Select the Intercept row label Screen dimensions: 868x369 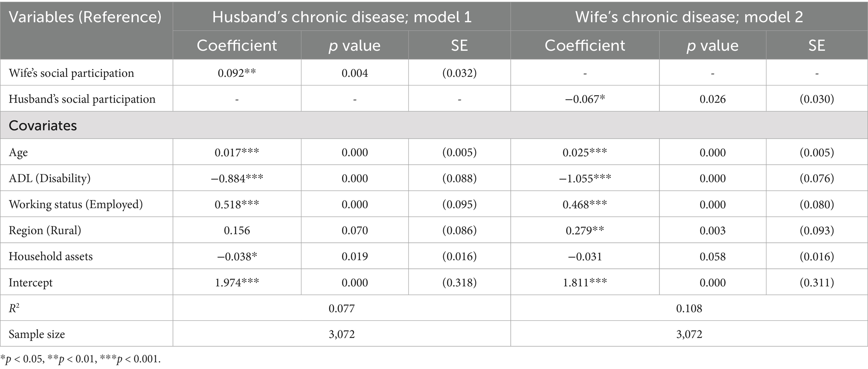coord(31,283)
